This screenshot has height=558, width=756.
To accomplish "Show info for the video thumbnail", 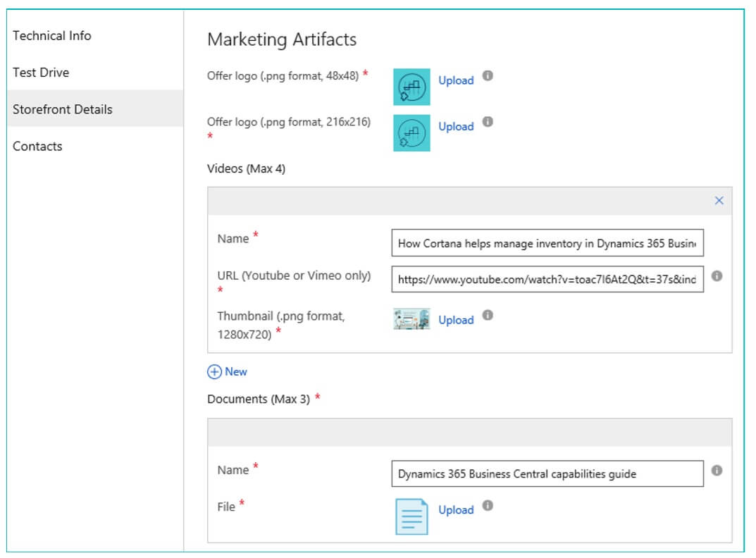I will click(x=488, y=315).
